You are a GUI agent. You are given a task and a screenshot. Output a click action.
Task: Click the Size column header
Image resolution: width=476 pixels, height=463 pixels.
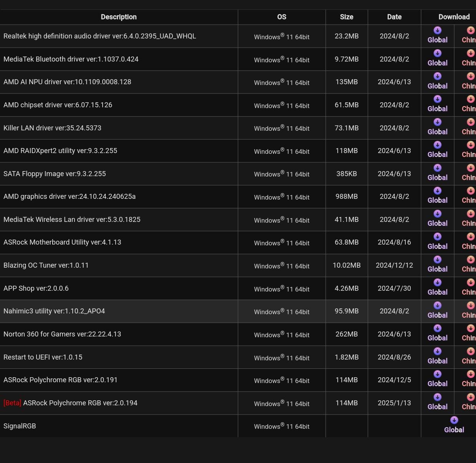coord(347,17)
